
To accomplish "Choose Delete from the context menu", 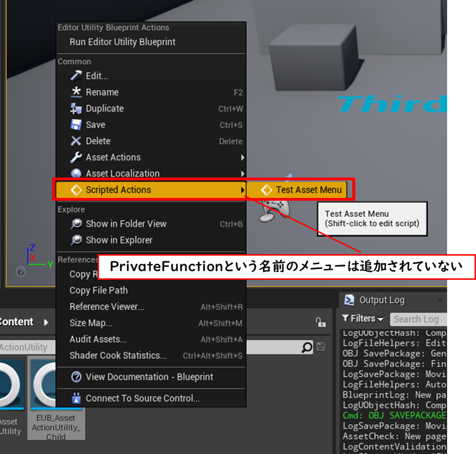I will tap(151, 141).
